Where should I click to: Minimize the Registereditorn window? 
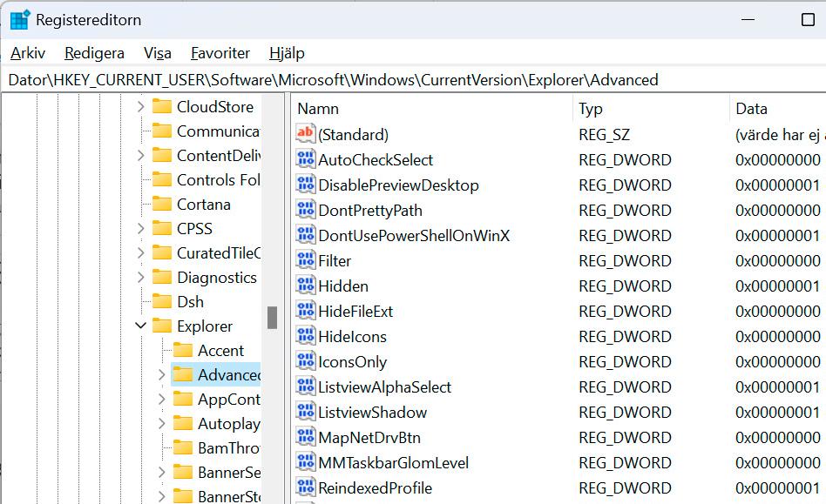[x=748, y=20]
